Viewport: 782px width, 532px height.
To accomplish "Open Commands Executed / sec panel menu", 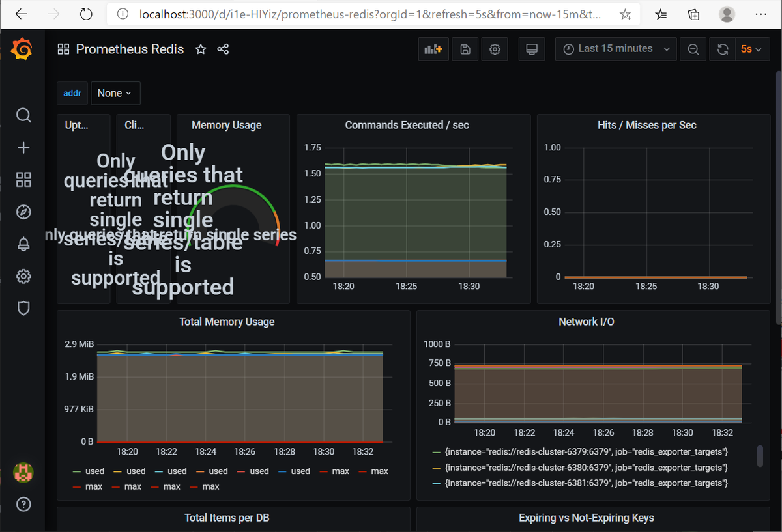I will tap(407, 125).
